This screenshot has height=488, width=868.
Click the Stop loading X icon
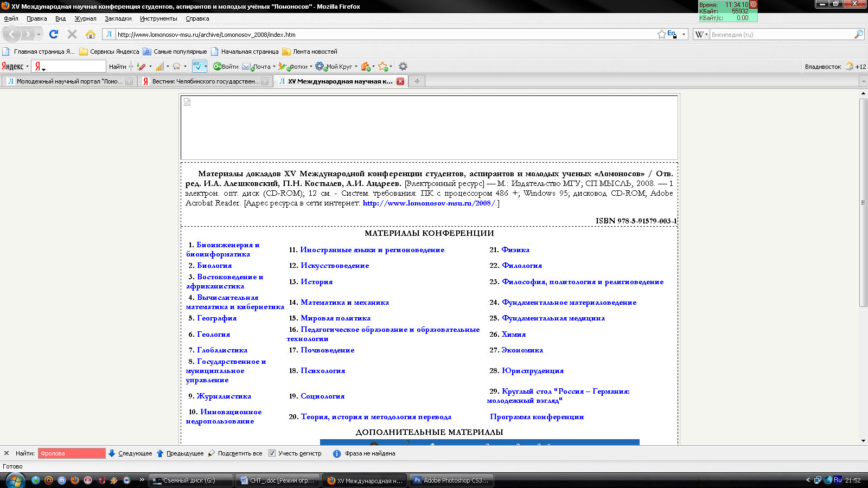(x=72, y=34)
